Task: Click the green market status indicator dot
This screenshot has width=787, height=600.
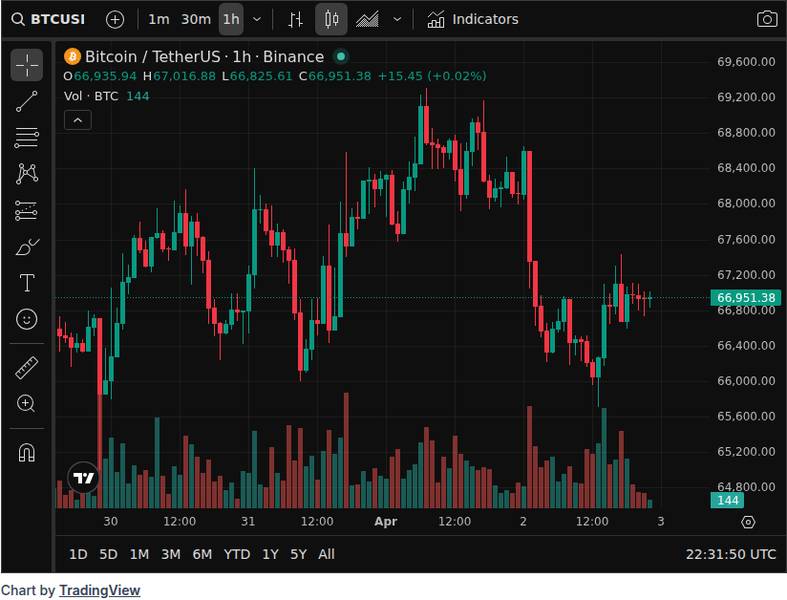Action: (x=341, y=57)
